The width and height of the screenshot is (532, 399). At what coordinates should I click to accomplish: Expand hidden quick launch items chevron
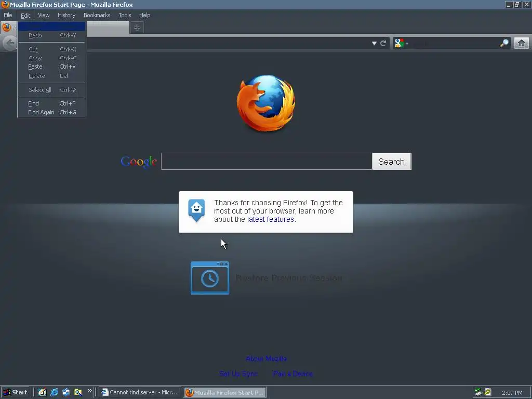89,391
